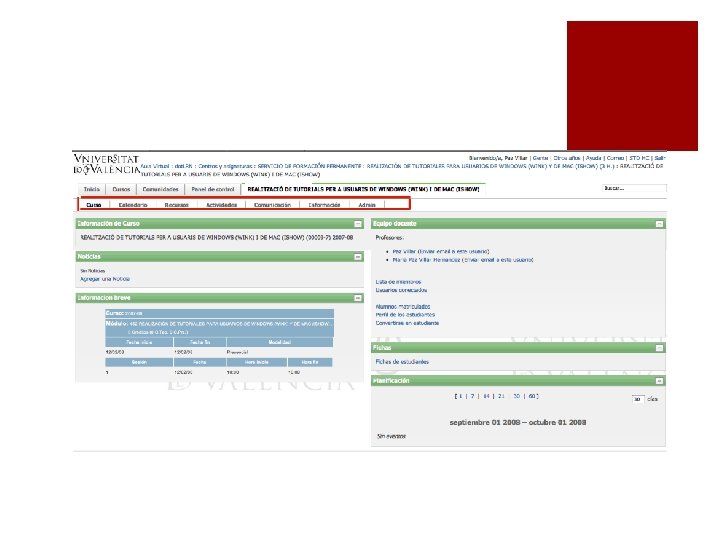
Task: Click the Correo link in header
Action: [615, 158]
